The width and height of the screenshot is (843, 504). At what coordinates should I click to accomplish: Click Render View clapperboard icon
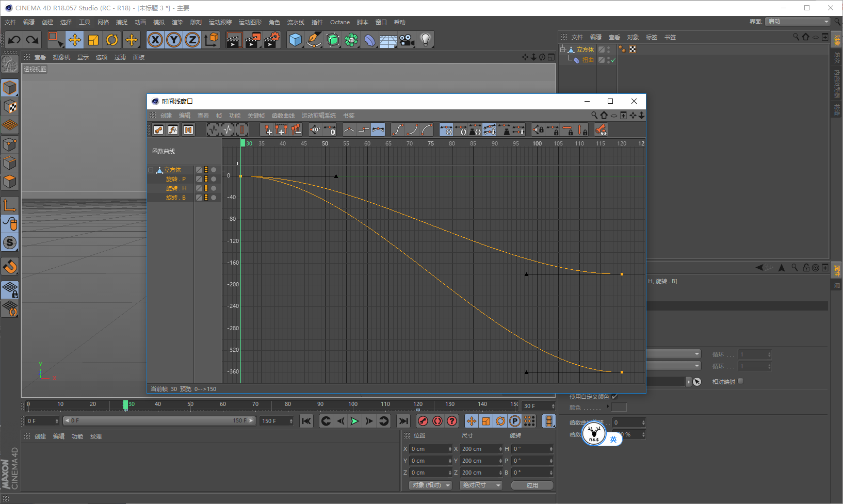pyautogui.click(x=234, y=40)
